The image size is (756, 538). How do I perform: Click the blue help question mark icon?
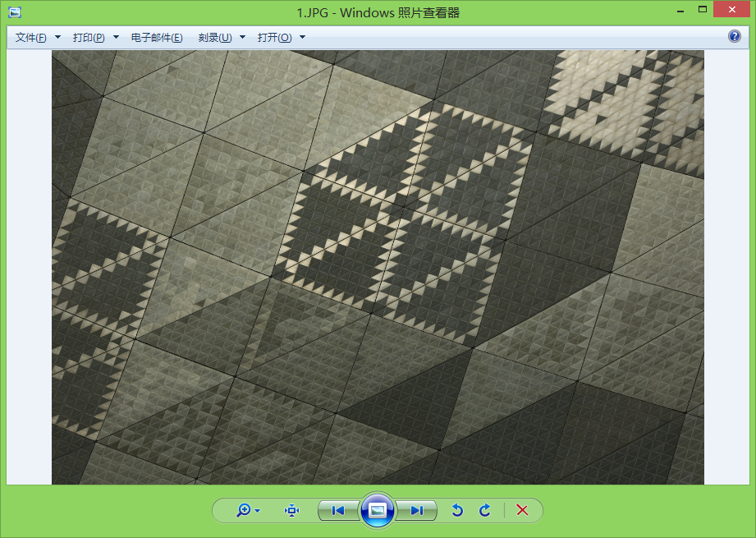pyautogui.click(x=735, y=37)
